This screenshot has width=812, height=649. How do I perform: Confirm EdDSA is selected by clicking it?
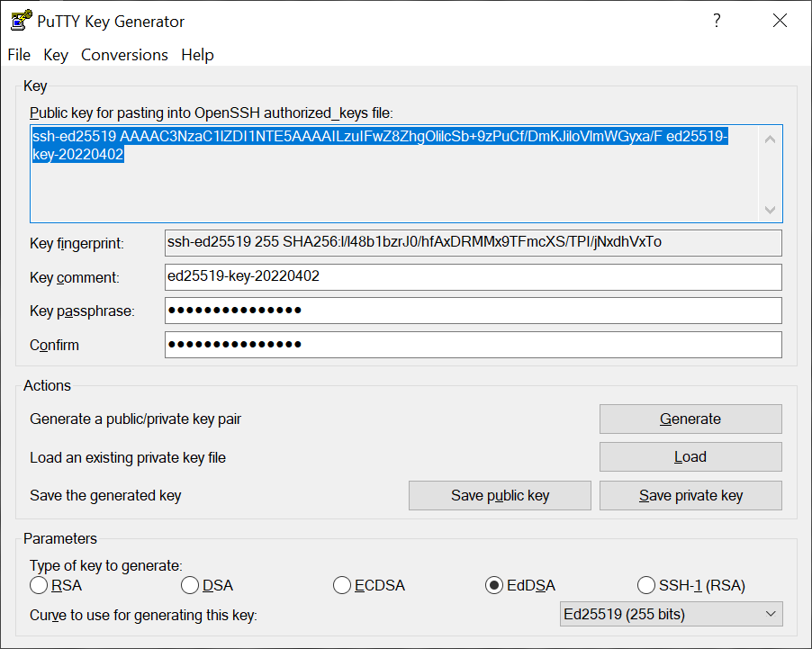coord(493,585)
